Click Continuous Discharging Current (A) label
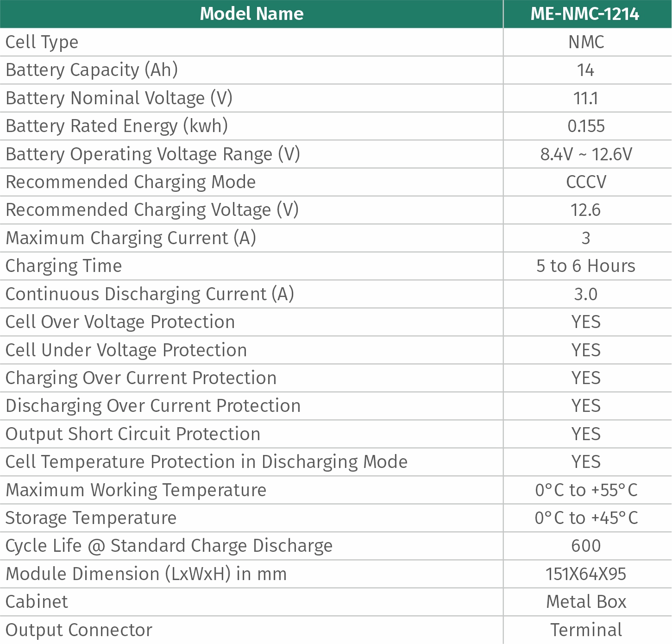The image size is (672, 644). [x=150, y=294]
